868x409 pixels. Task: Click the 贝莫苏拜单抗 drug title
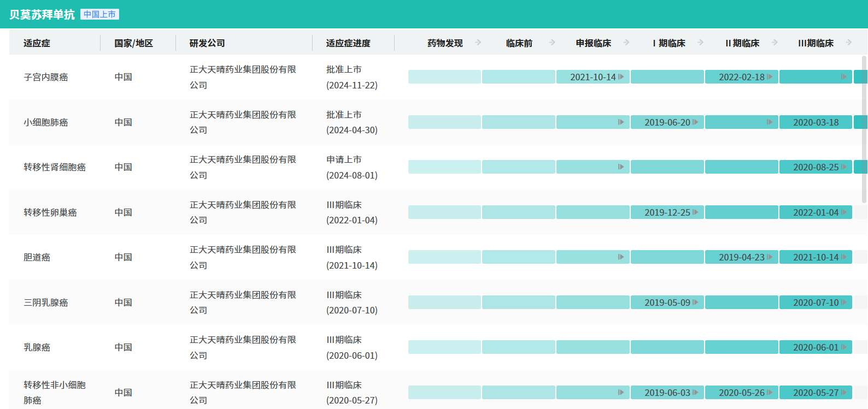pos(42,15)
